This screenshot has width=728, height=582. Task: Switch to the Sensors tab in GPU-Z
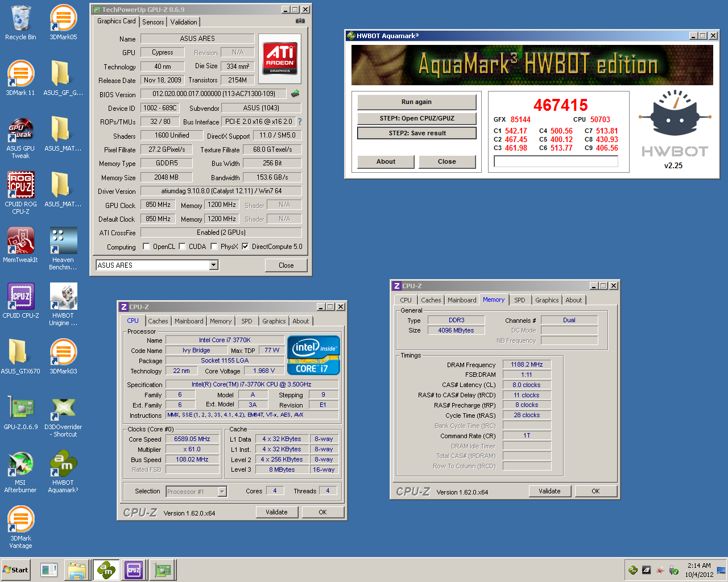point(153,22)
